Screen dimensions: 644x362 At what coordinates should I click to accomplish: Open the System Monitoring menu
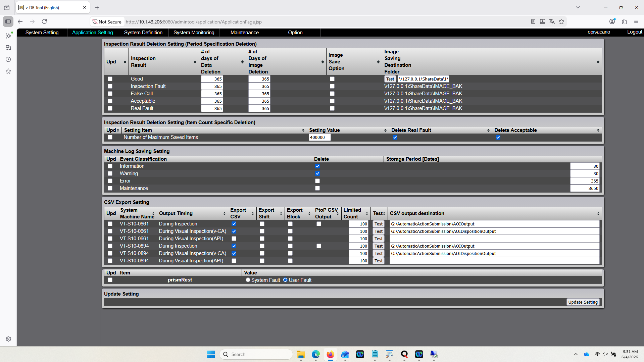[x=194, y=33]
